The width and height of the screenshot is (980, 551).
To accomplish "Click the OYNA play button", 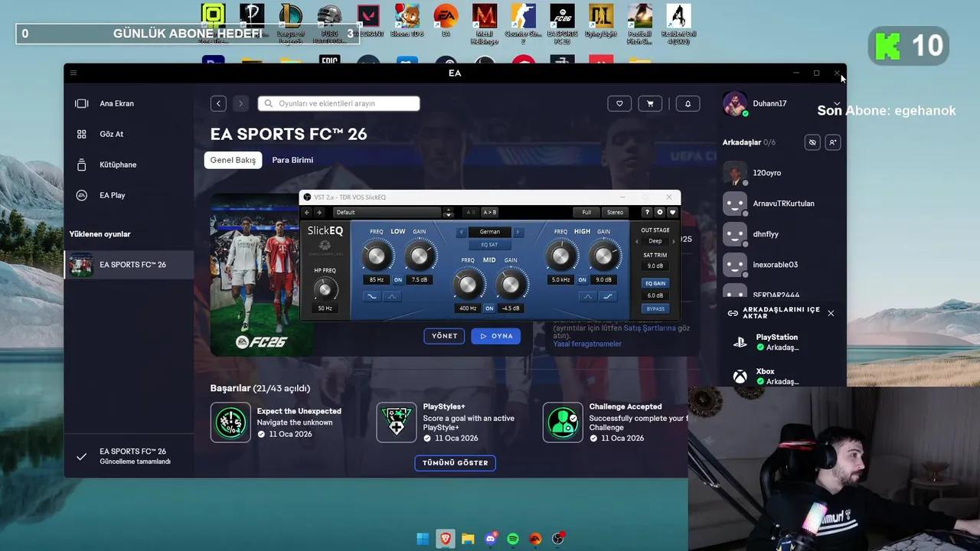I will tap(495, 336).
